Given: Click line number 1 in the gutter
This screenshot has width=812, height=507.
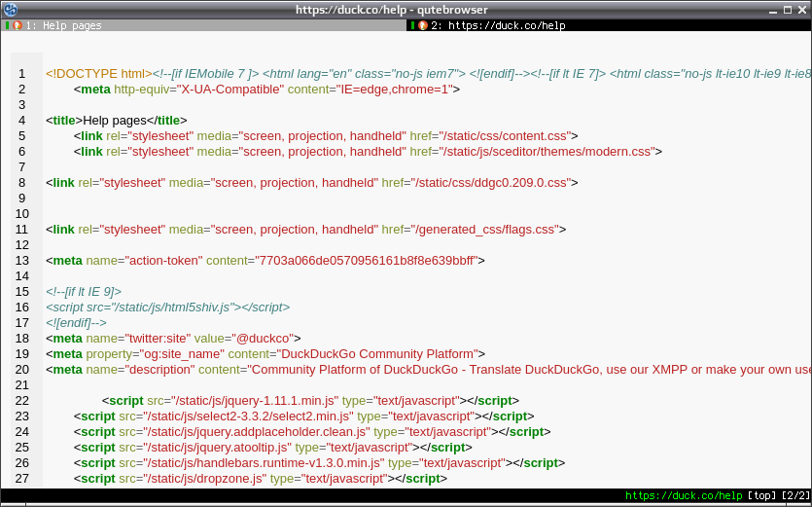Looking at the screenshot, I should (x=21, y=74).
